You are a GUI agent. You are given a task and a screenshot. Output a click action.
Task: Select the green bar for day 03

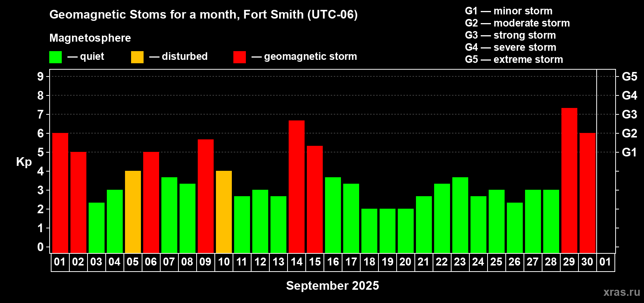96,228
